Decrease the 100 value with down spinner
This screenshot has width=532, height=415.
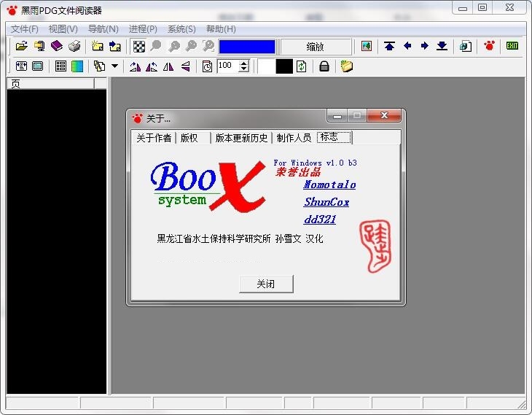pos(244,69)
